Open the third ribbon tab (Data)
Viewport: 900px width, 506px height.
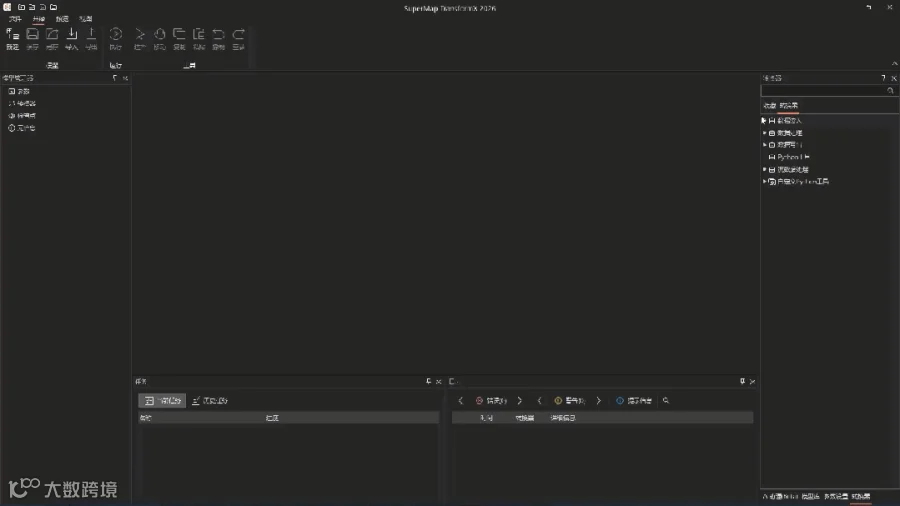pyautogui.click(x=62, y=19)
